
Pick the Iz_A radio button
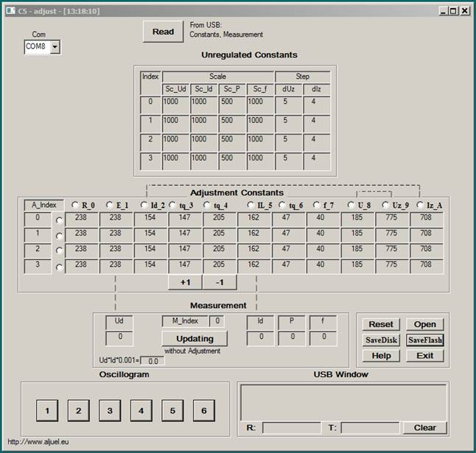[x=420, y=205]
